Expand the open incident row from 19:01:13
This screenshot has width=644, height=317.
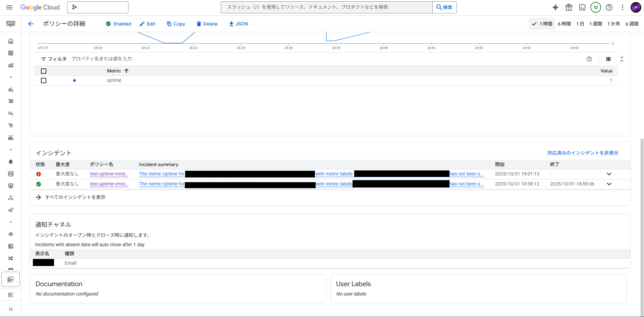tap(609, 174)
